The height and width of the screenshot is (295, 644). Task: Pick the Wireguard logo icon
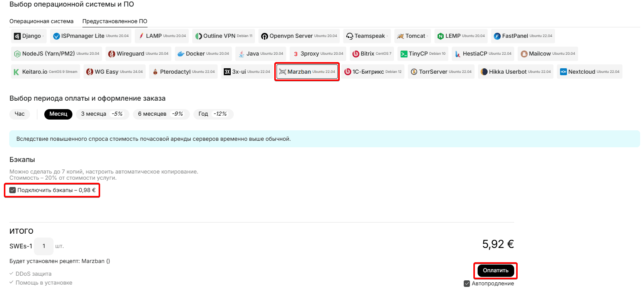click(x=112, y=54)
